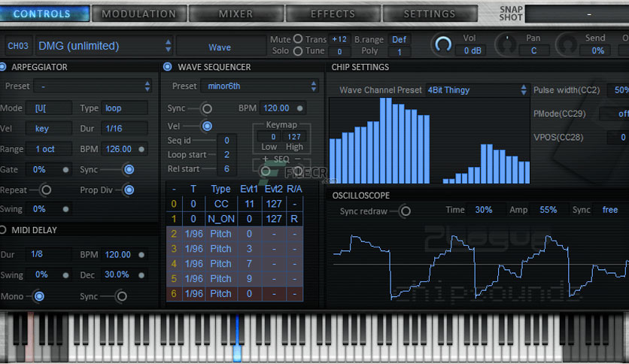Click the arpeggiator Gate dot

click(x=65, y=170)
